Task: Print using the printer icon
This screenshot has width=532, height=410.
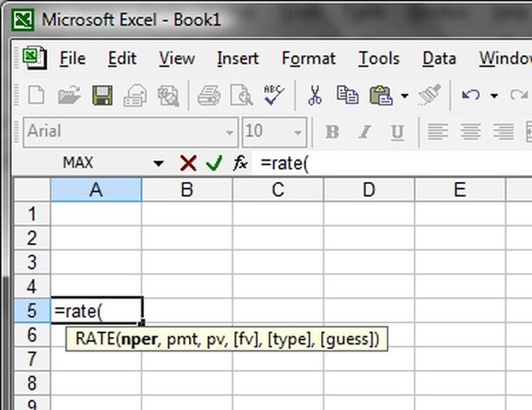Action: click(x=209, y=95)
